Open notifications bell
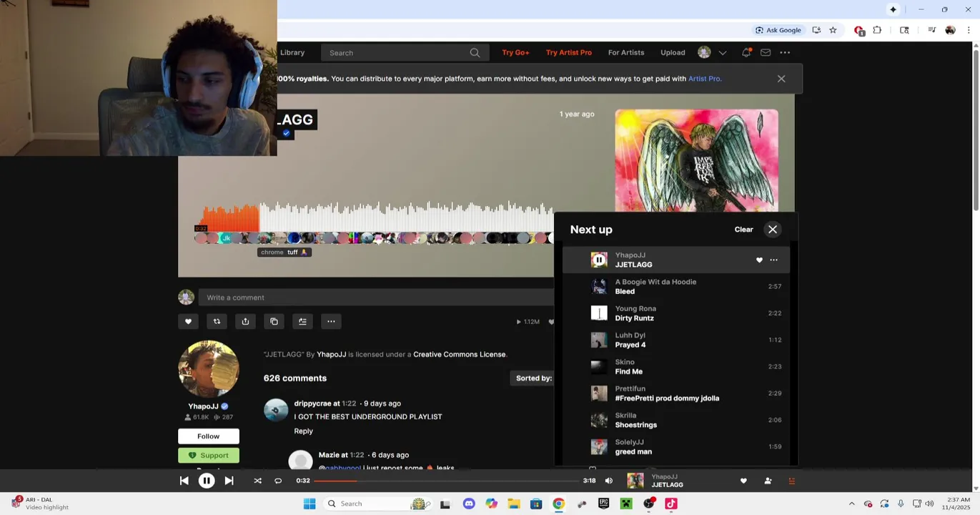Image resolution: width=980 pixels, height=515 pixels. (x=746, y=52)
